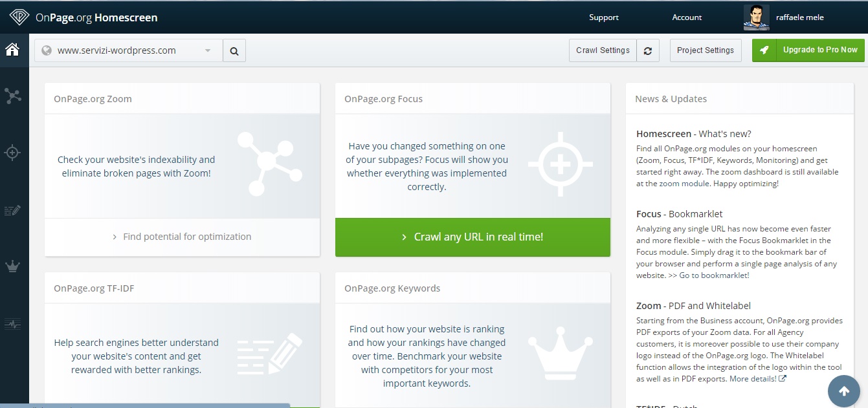Click the Focus card description text
Viewport: 868px width, 408px height.
(427, 166)
